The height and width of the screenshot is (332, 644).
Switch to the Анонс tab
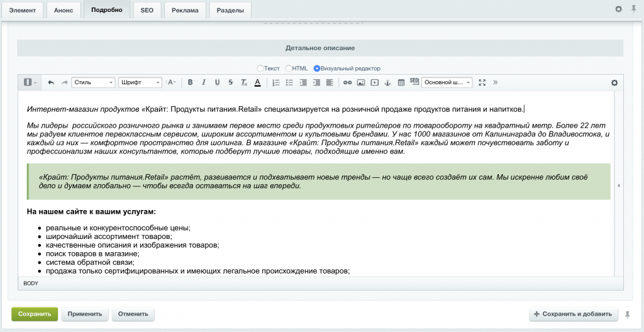(64, 11)
